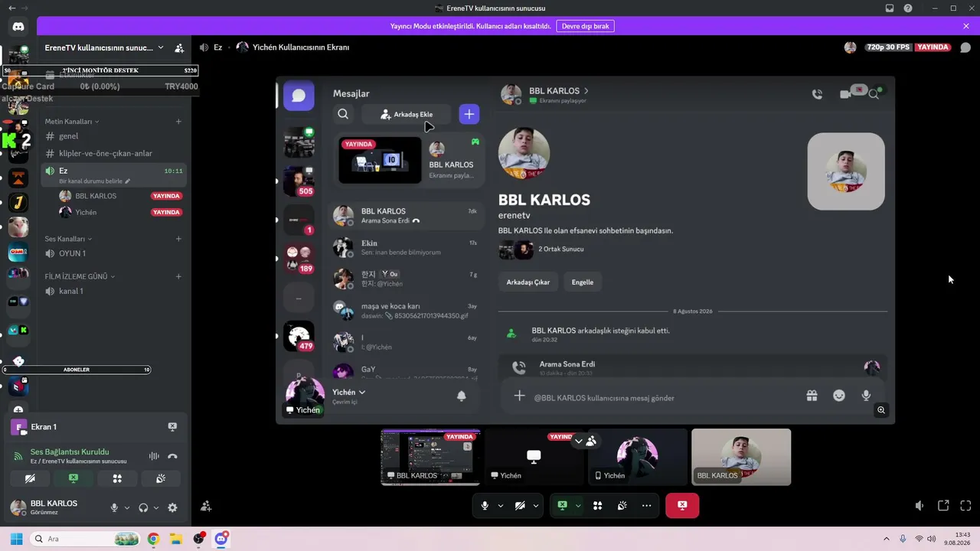Launch activities from the call control bar
Screen dimensions: 980x551
coord(597,506)
